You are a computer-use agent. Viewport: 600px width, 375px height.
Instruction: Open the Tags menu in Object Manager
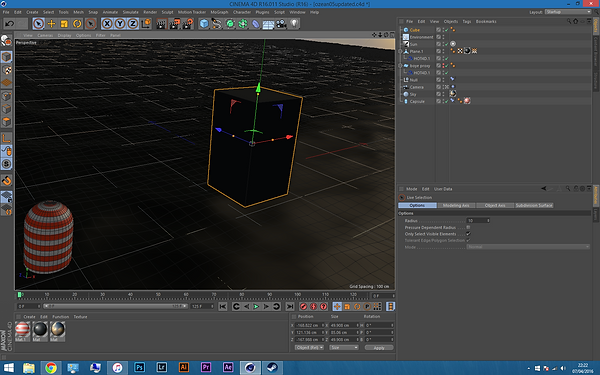(x=467, y=21)
